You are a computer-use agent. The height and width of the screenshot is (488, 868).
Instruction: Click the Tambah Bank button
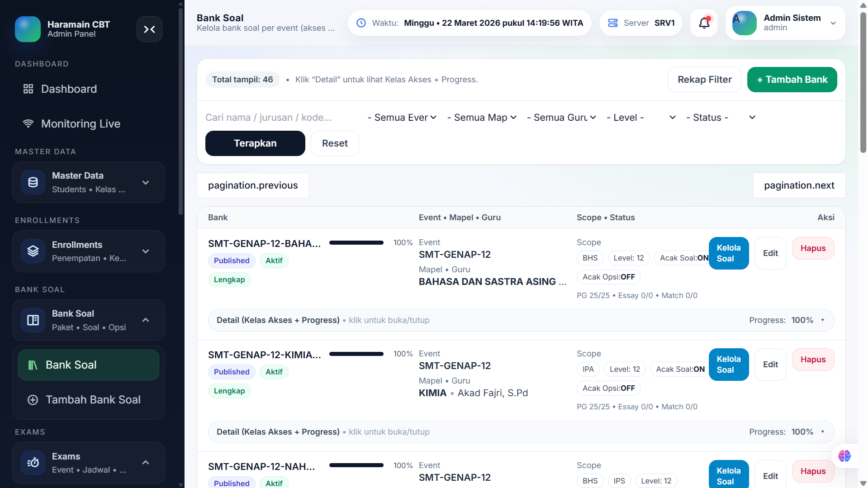792,80
